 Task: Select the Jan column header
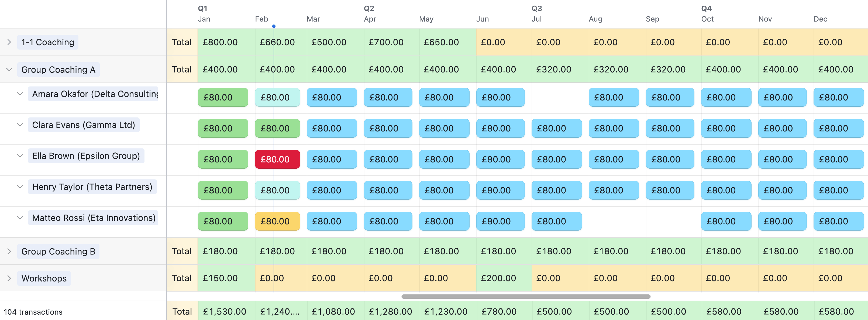pos(204,19)
